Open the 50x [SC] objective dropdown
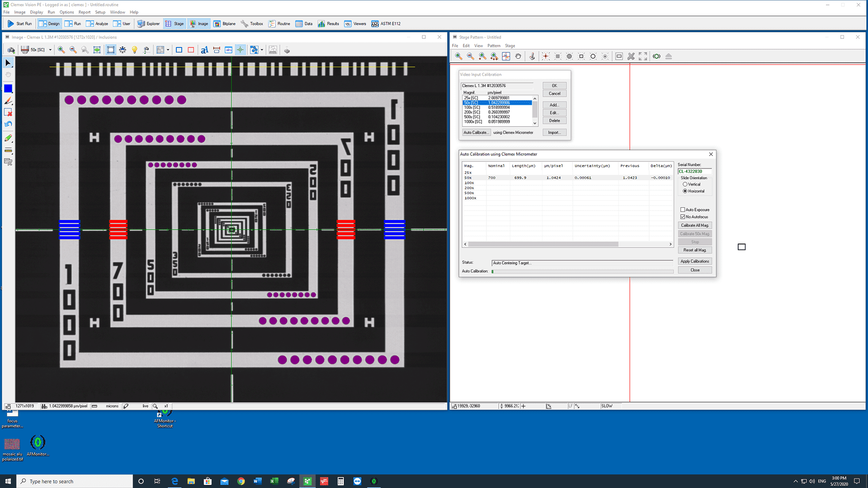This screenshot has height=488, width=868. coord(50,50)
